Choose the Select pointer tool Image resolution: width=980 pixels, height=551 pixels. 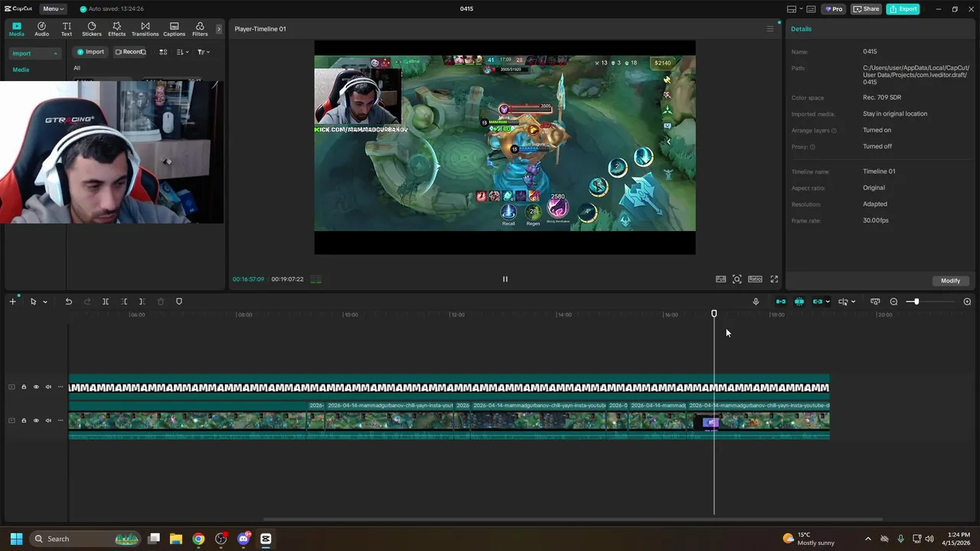click(x=33, y=302)
